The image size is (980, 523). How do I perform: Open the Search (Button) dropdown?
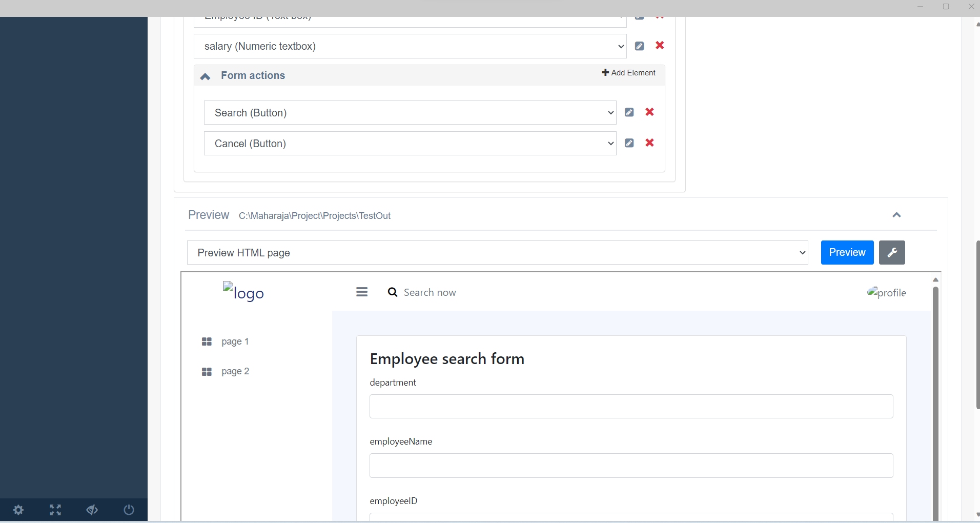(x=410, y=113)
